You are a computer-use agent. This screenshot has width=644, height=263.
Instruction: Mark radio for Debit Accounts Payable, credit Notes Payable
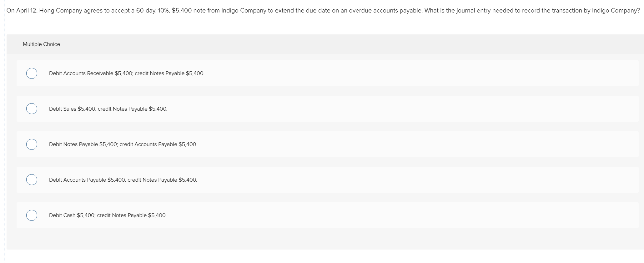point(32,180)
